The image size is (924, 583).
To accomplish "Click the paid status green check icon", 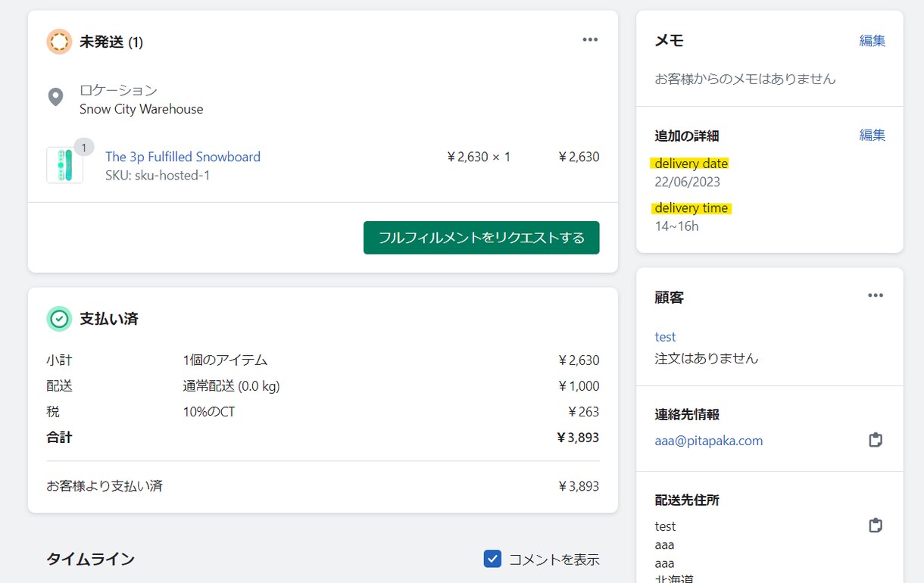I will pyautogui.click(x=59, y=319).
